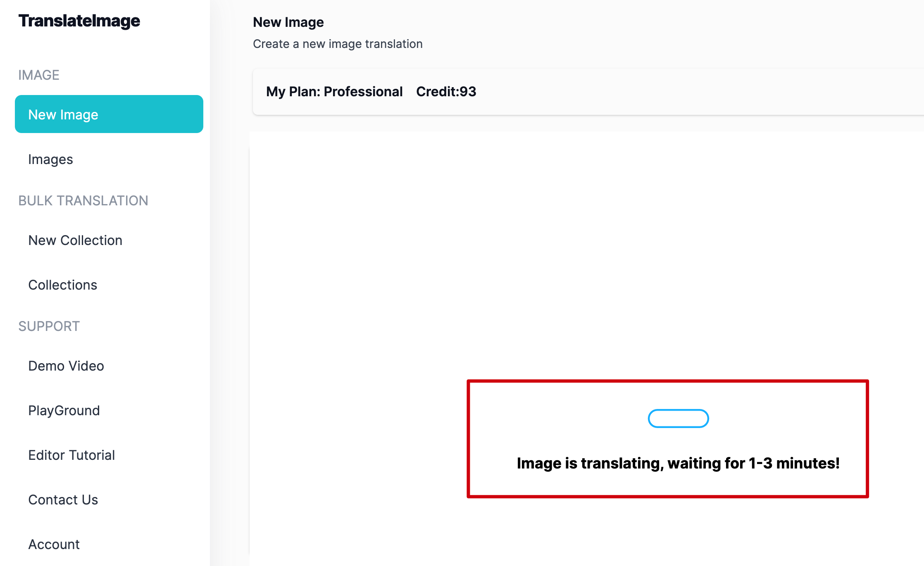Click the Contact Us support icon

tap(63, 499)
